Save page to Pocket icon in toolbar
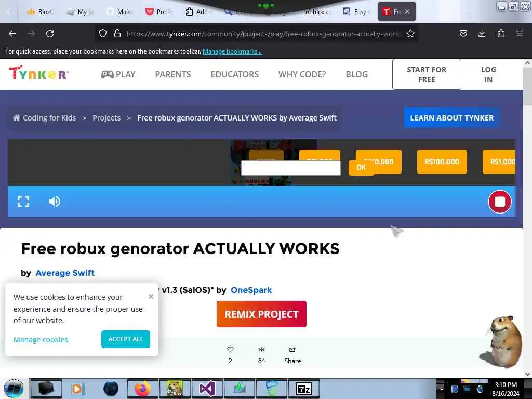 click(463, 33)
